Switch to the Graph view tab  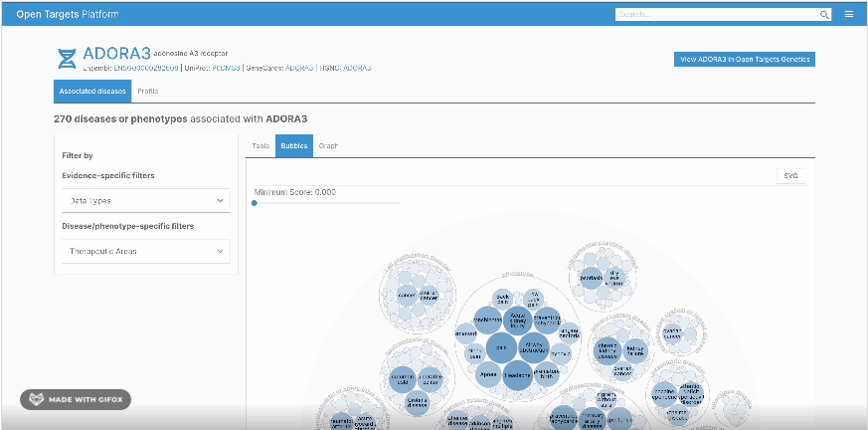pos(328,145)
